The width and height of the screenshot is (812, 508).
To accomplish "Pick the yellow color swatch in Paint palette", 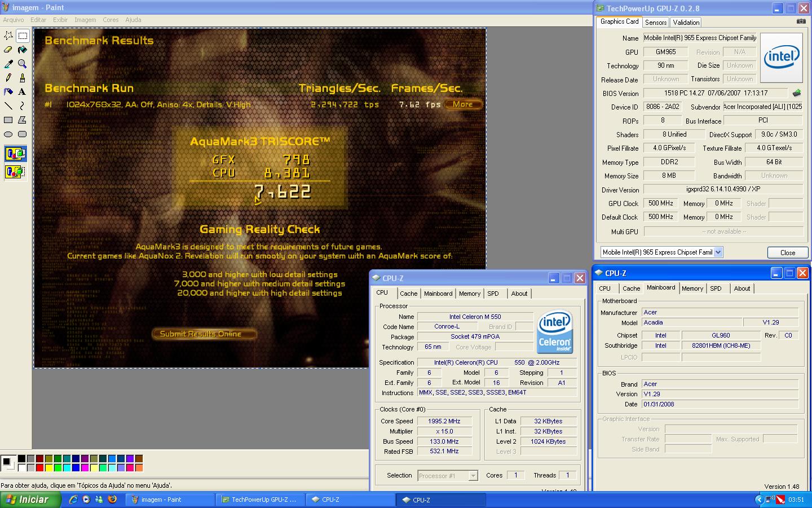I will pos(48,467).
